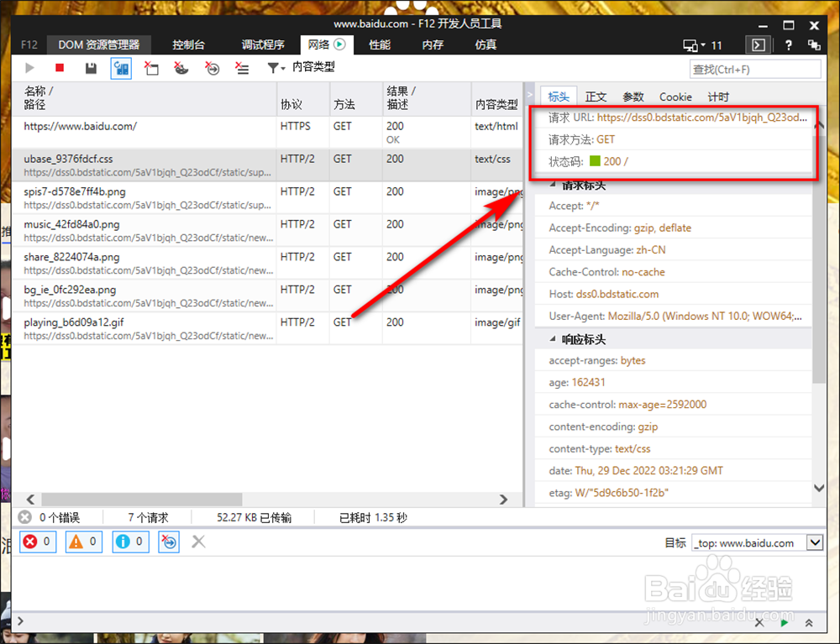Run console script green play icon

point(785,622)
